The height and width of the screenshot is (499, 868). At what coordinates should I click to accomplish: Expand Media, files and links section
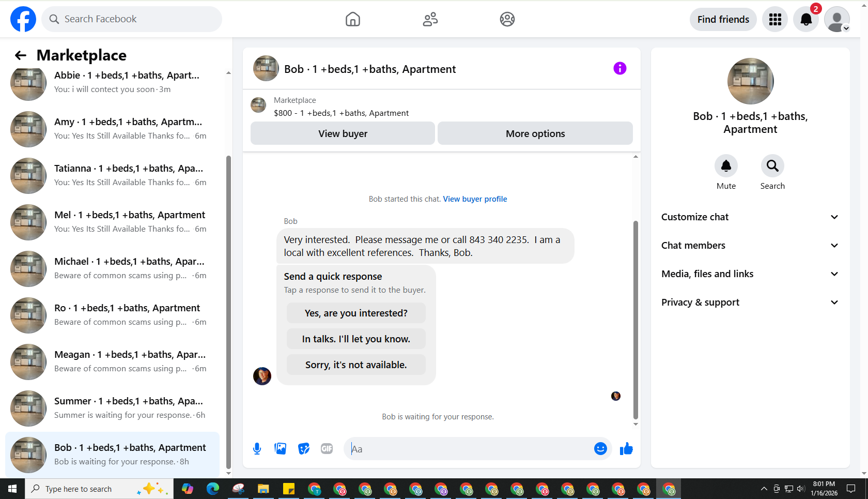[x=750, y=274]
